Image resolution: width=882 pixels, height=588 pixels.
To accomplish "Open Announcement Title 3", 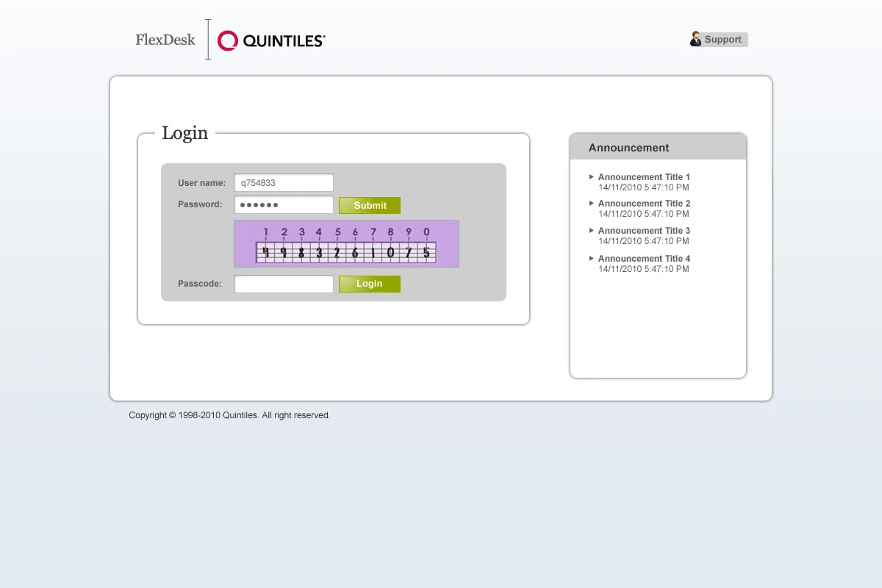I will tap(644, 231).
